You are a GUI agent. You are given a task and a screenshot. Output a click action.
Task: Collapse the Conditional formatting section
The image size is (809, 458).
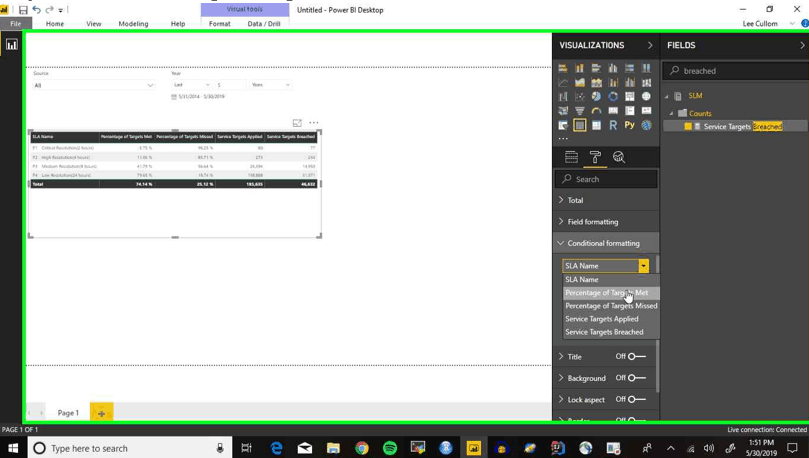(x=606, y=243)
